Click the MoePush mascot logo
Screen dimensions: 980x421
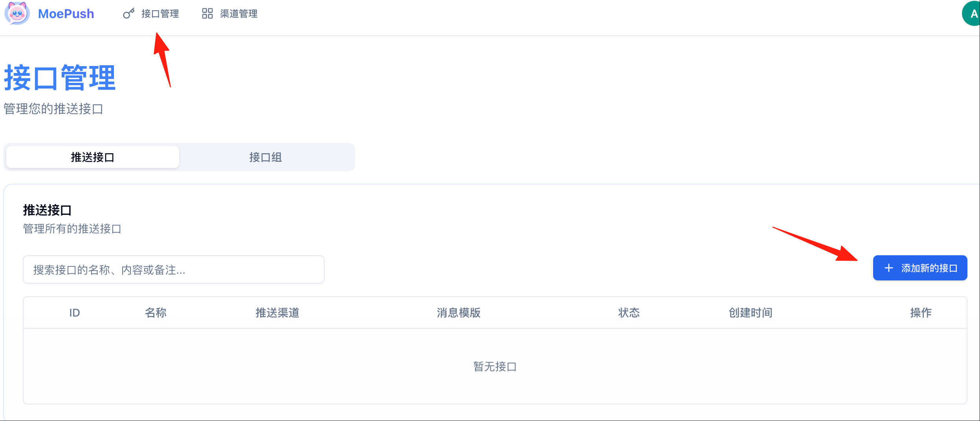(x=17, y=13)
